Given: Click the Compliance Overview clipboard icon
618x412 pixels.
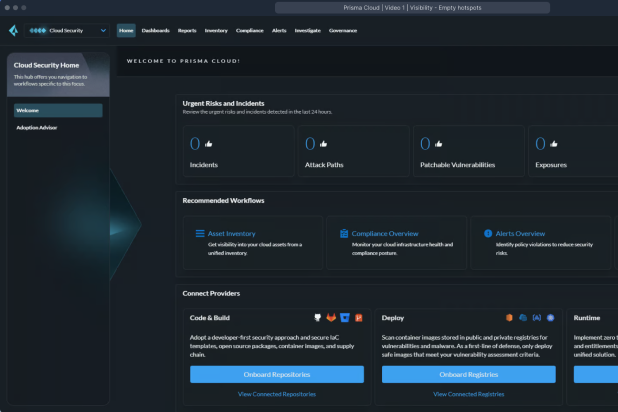Looking at the screenshot, I should 344,233.
